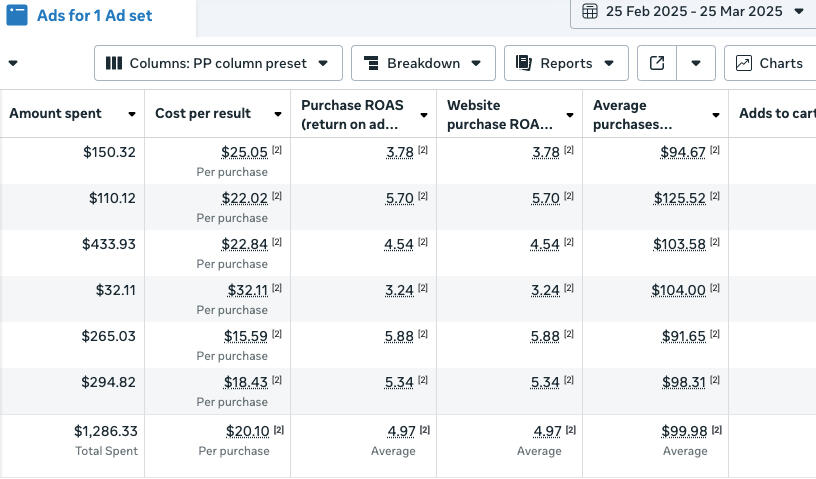Open the Amount spent column sort menu
Screen dimensions: 816x479
(x=132, y=114)
